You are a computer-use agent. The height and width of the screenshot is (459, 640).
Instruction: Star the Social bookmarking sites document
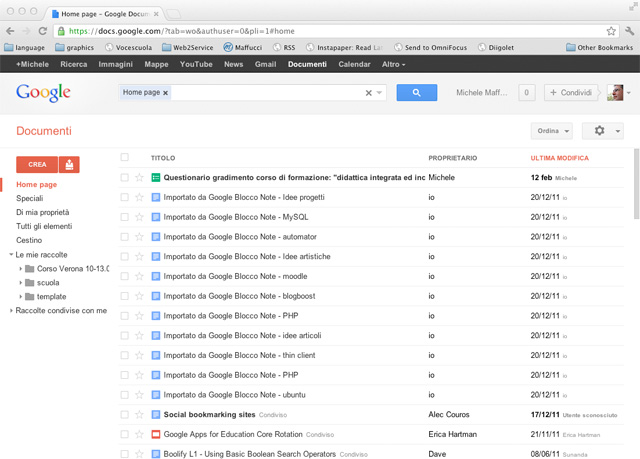(139, 414)
